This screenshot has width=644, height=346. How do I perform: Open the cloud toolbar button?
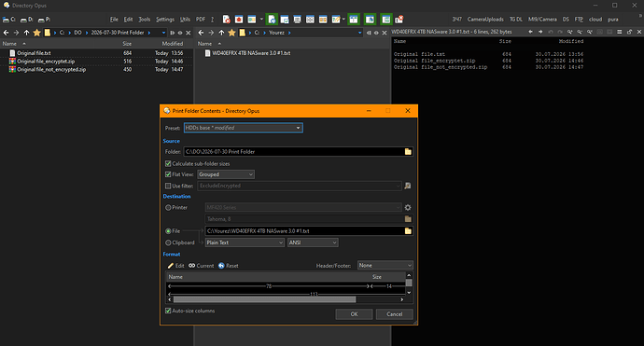595,20
